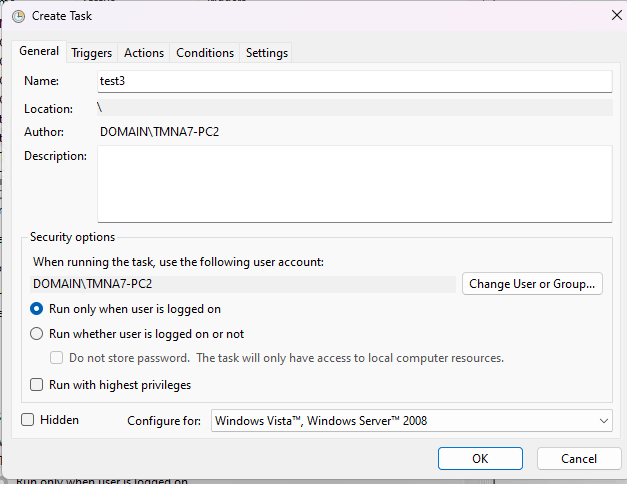Toggle Do not store password checkbox

(56, 358)
